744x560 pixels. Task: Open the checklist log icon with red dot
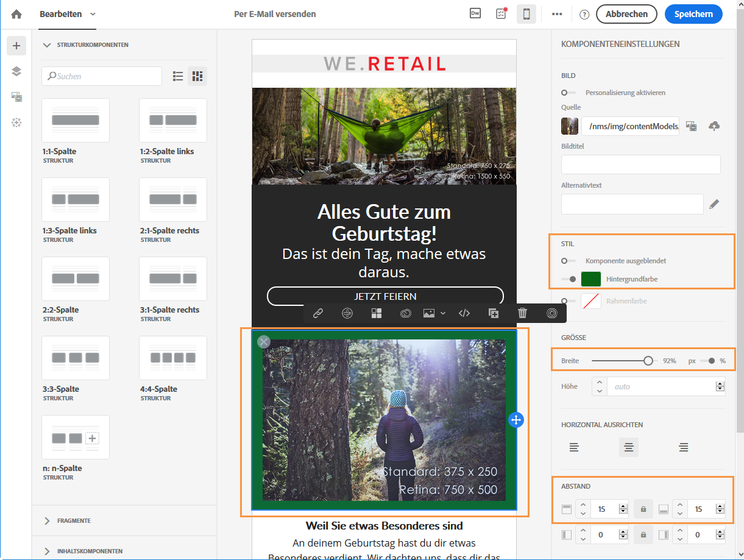(501, 14)
